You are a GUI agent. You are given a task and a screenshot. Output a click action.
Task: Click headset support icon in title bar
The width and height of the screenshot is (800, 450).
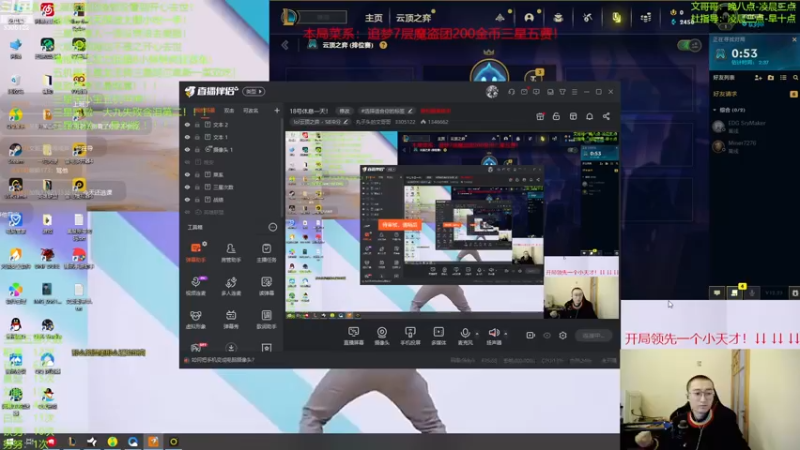pos(511,92)
